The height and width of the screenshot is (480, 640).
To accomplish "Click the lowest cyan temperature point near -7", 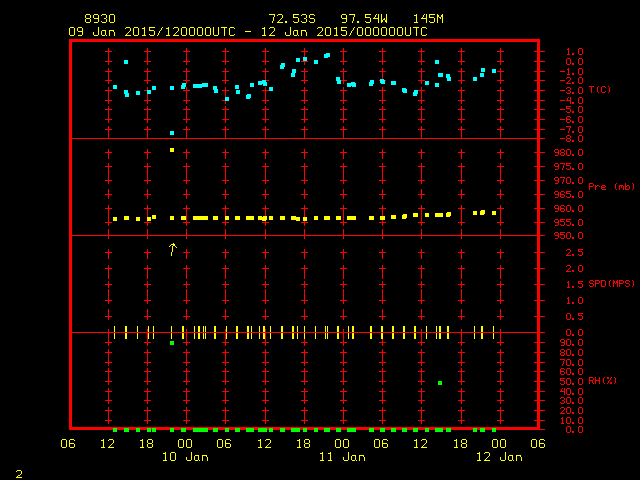I will coord(172,133).
